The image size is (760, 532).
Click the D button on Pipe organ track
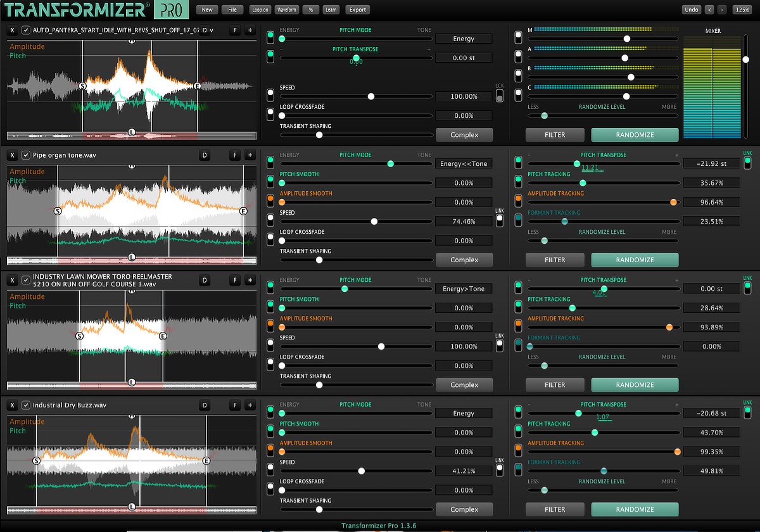coord(205,155)
